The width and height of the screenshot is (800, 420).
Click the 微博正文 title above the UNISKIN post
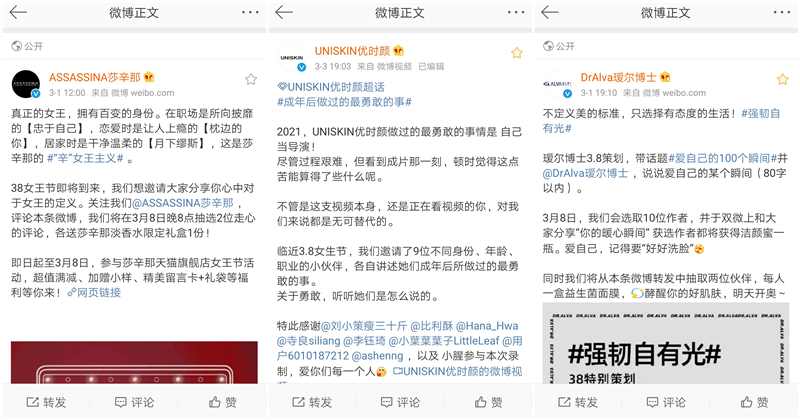(x=399, y=13)
